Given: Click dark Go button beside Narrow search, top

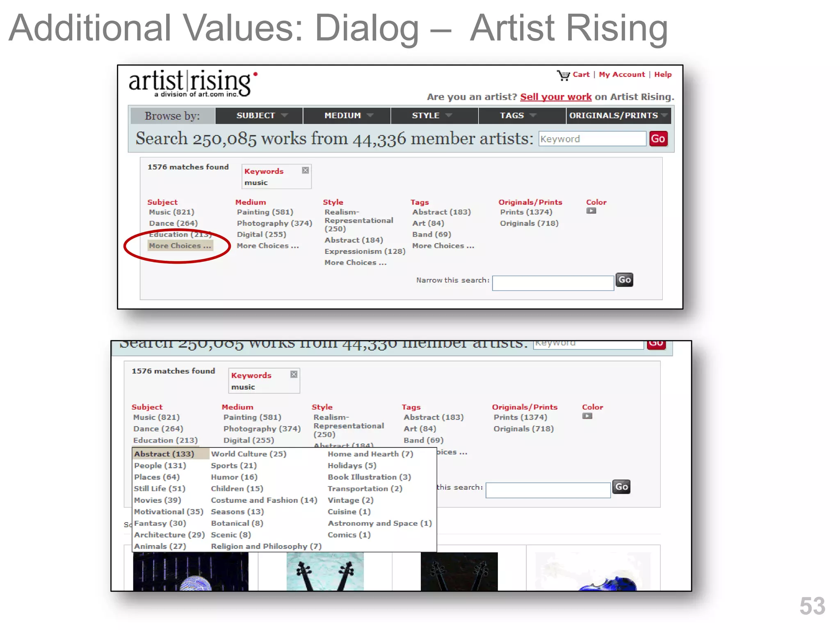Looking at the screenshot, I should (x=624, y=280).
